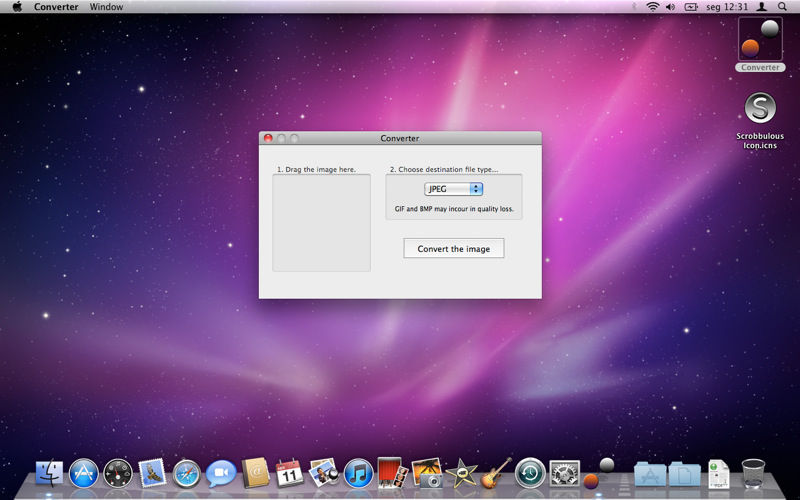Open Finder from the dock
The width and height of the screenshot is (800, 500).
pos(49,473)
